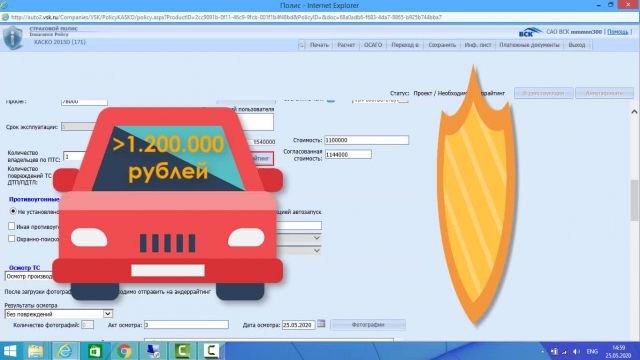640x360 pixels.
Task: Open the Переход в menu
Action: 405,45
